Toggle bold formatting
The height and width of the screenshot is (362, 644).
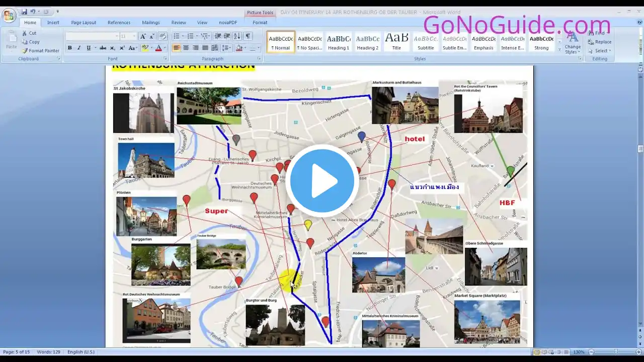69,48
